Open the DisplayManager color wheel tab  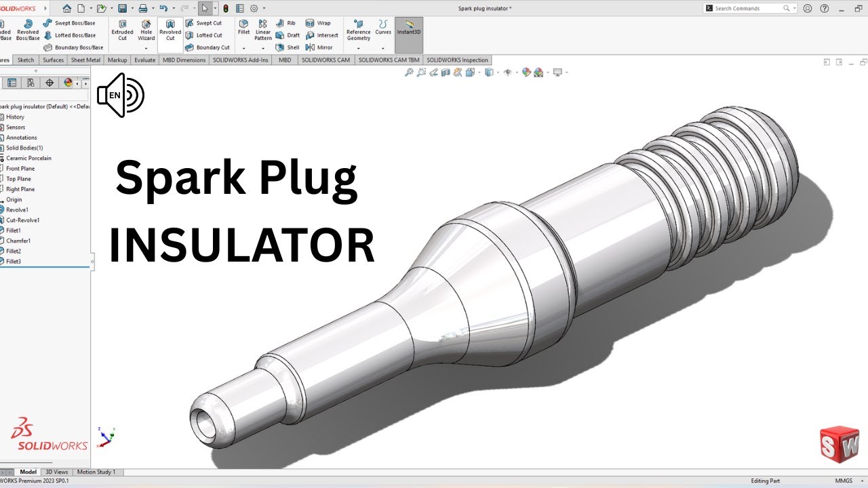coord(68,83)
